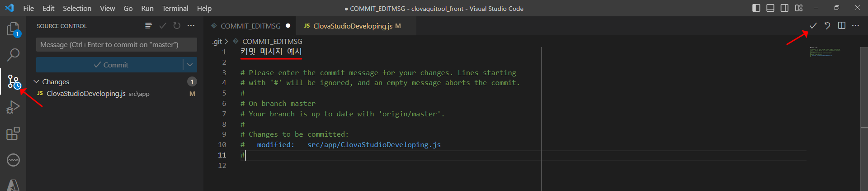Split the editor to the right
This screenshot has height=191, width=868.
pos(841,26)
